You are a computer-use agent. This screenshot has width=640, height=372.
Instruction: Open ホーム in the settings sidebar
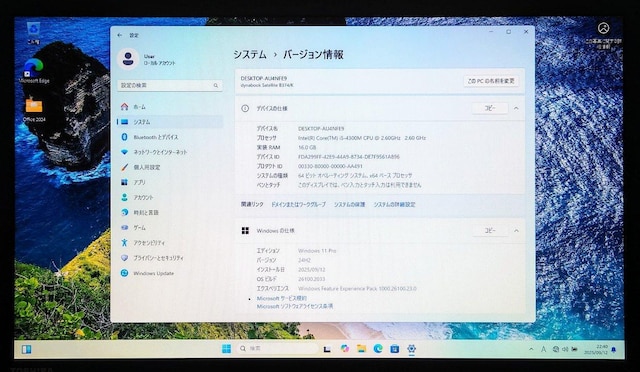pyautogui.click(x=170, y=107)
